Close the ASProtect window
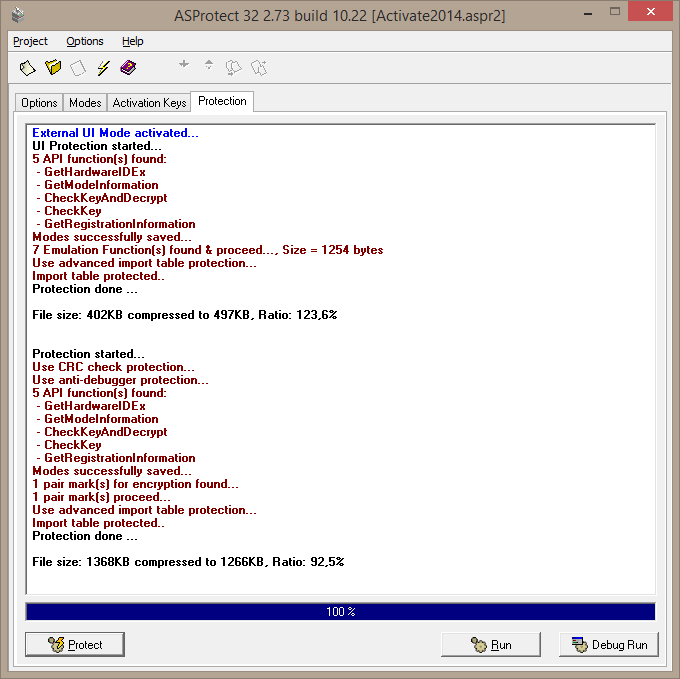The width and height of the screenshot is (680, 679). click(x=651, y=12)
